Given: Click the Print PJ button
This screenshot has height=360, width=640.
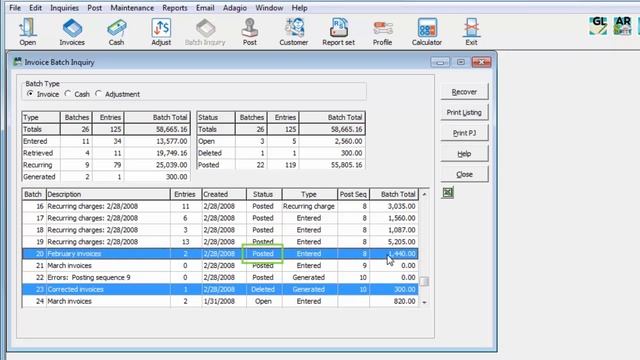Looking at the screenshot, I should (x=464, y=133).
